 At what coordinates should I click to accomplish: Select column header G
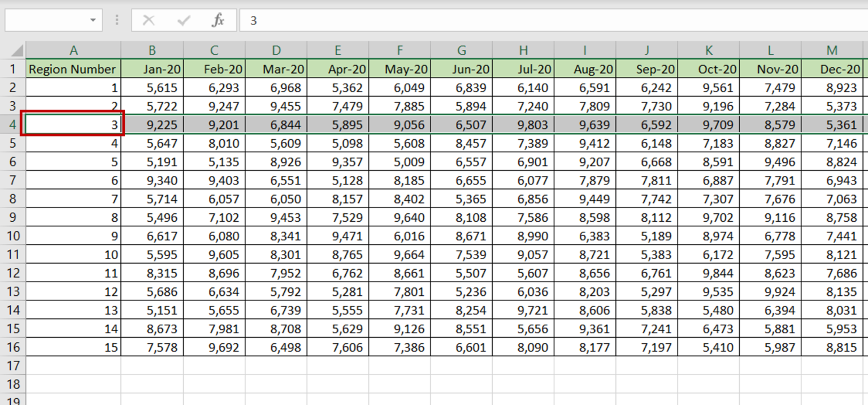click(461, 49)
